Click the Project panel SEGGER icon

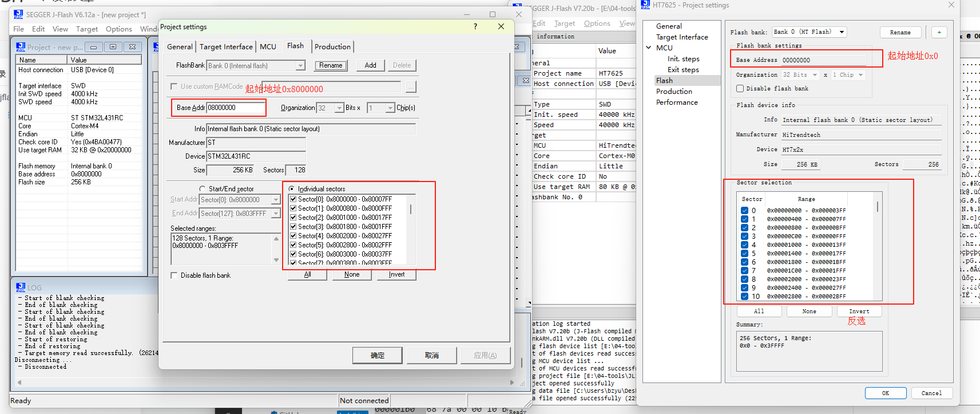(x=21, y=47)
